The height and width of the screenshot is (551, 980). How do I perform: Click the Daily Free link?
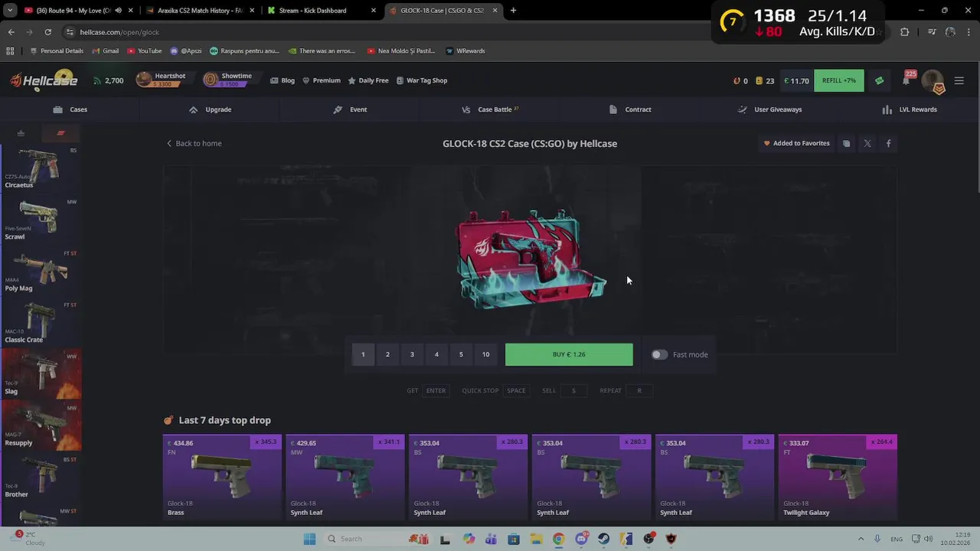368,80
